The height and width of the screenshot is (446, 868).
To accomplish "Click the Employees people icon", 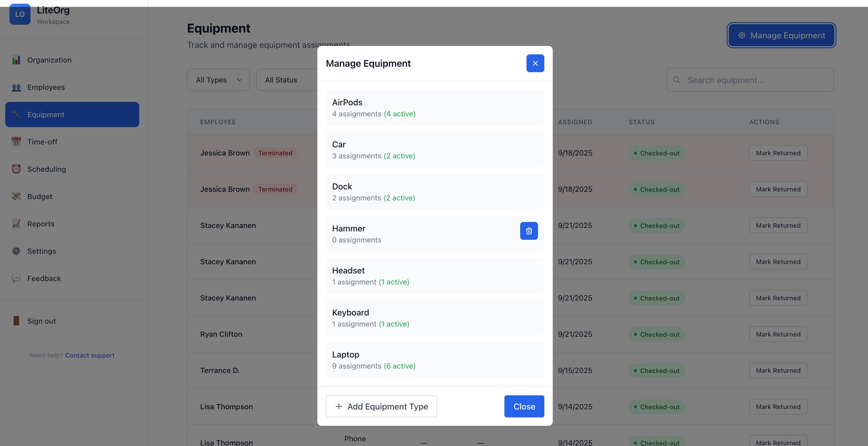I will coord(16,87).
